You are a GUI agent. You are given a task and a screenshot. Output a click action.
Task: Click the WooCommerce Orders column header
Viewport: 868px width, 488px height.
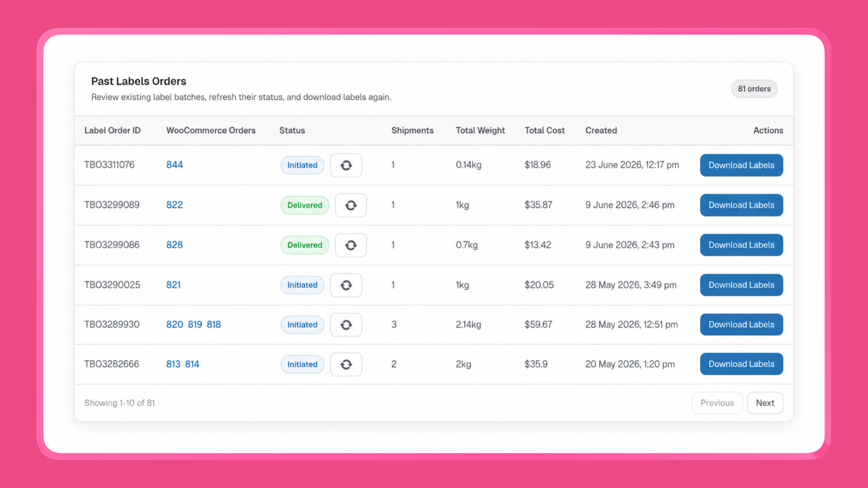coord(211,131)
